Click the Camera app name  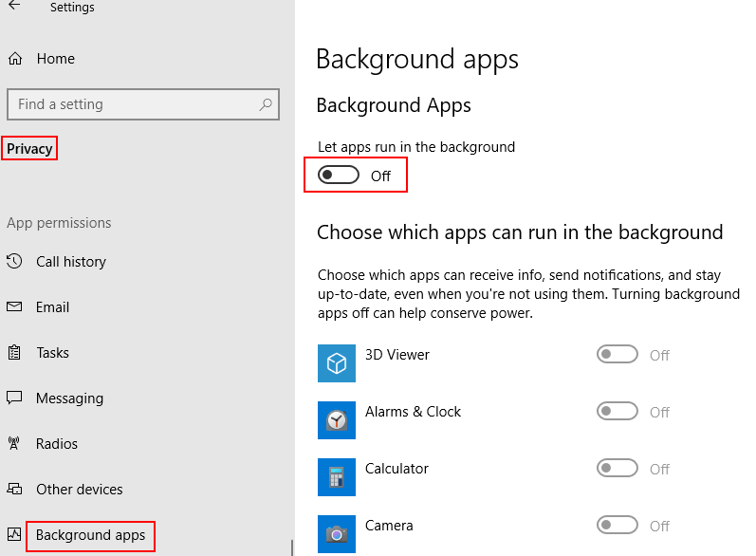(389, 526)
